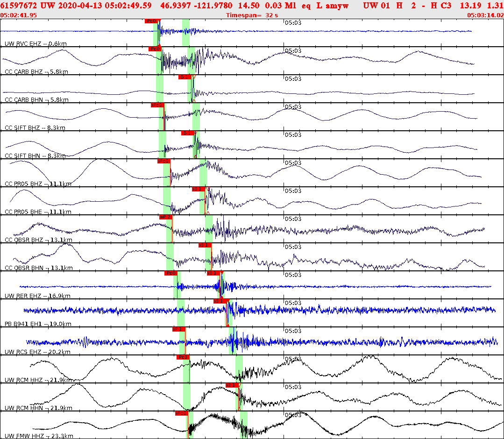Select the iS1 pick flag on CC PR05 BHE
This screenshot has height=439, width=504.
(x=199, y=190)
